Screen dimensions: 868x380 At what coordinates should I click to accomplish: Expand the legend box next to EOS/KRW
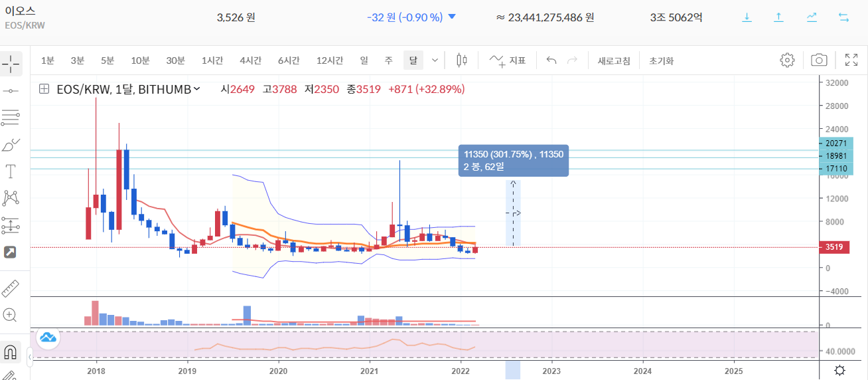coord(44,88)
